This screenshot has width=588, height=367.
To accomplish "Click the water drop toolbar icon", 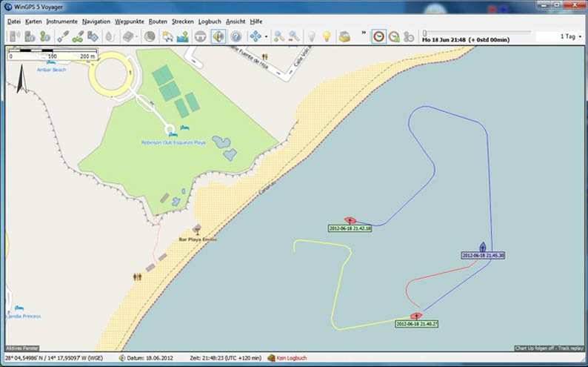I will 110,36.
